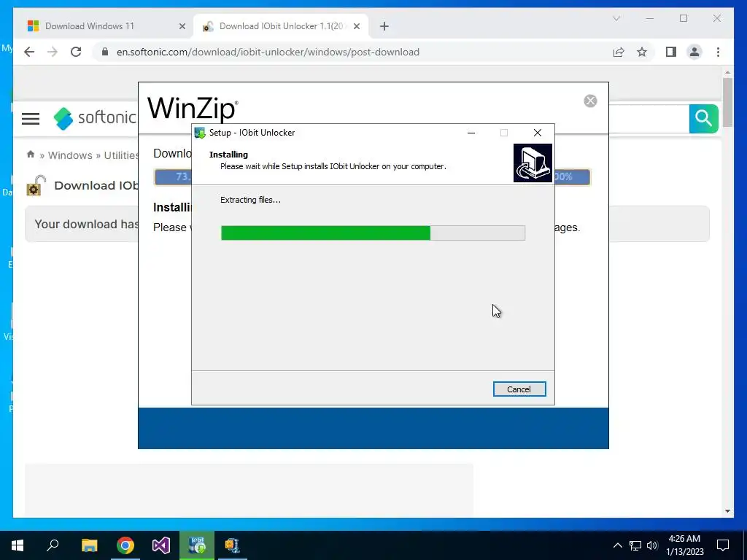Switch to IObit installer taskbar icon
The height and width of the screenshot is (560, 747).
(x=197, y=545)
